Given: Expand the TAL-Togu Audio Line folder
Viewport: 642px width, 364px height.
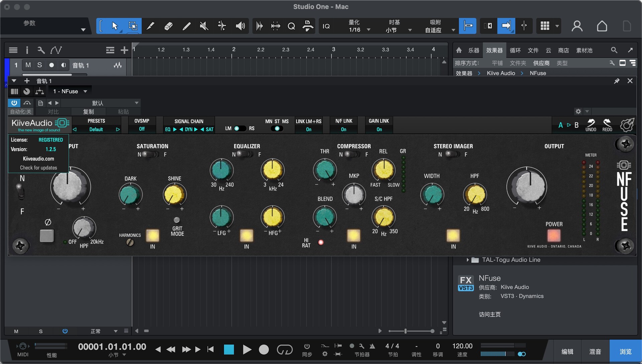Looking at the screenshot, I should (467, 260).
